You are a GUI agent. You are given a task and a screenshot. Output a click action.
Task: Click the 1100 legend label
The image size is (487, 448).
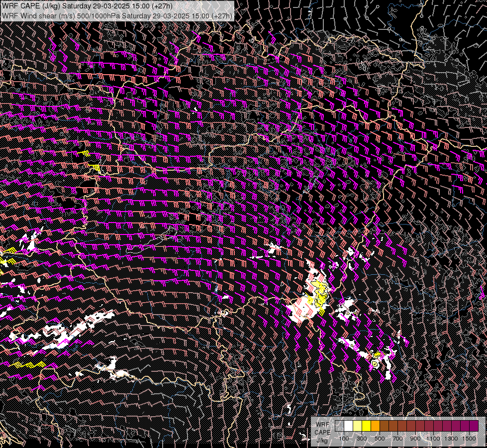tap(433, 439)
